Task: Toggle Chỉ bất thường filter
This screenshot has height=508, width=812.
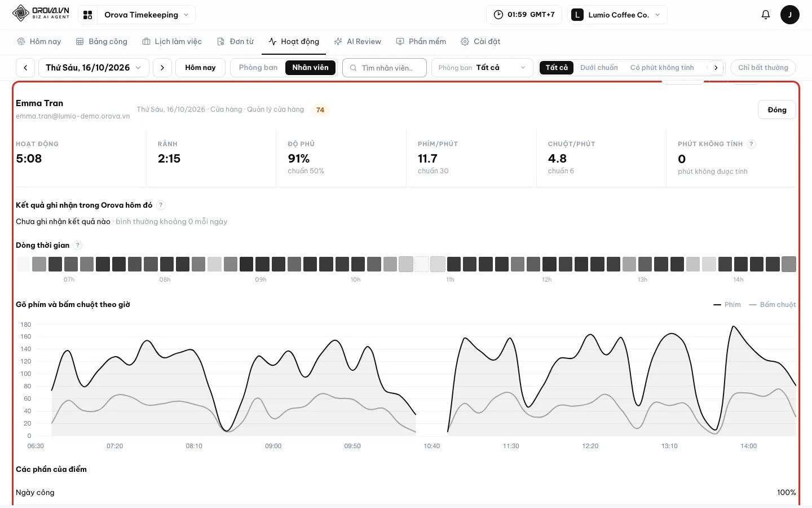Action: tap(763, 68)
